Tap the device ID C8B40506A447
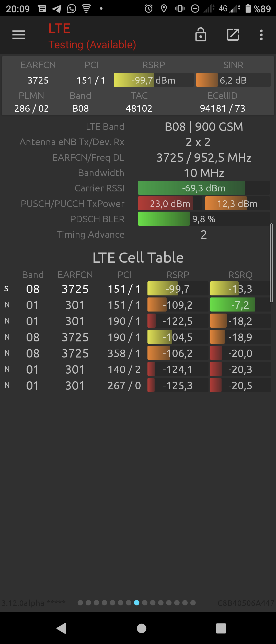The image size is (276, 644). pos(246,603)
